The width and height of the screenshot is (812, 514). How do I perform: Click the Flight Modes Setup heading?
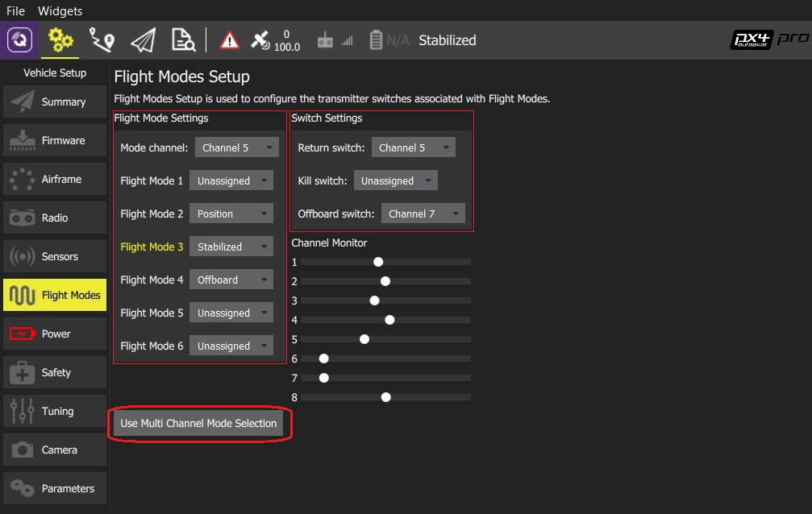pyautogui.click(x=181, y=77)
